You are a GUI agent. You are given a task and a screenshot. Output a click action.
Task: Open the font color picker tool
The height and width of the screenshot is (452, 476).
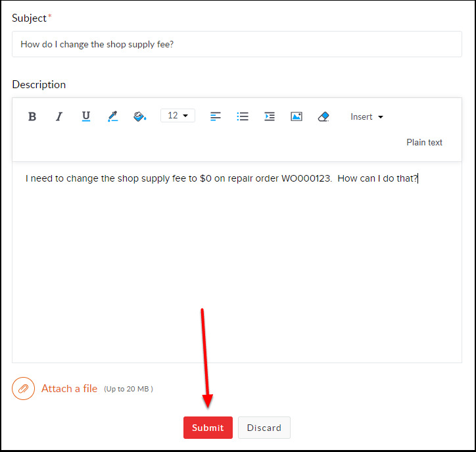112,116
